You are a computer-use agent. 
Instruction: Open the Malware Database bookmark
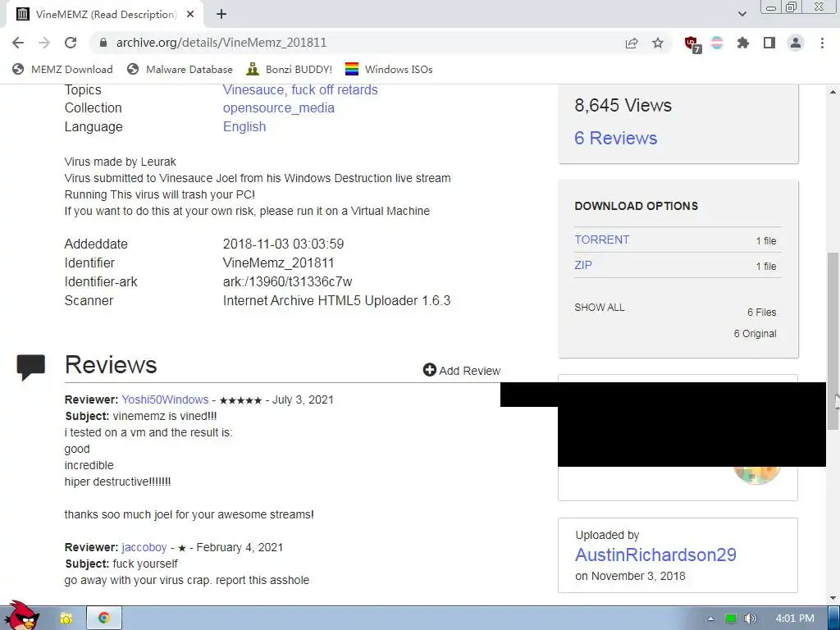(180, 69)
